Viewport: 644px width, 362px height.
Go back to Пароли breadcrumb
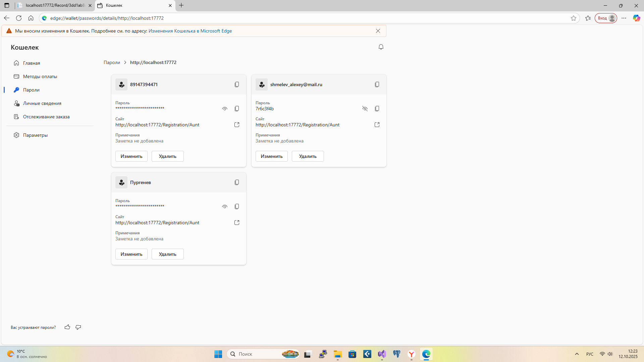[x=112, y=62]
